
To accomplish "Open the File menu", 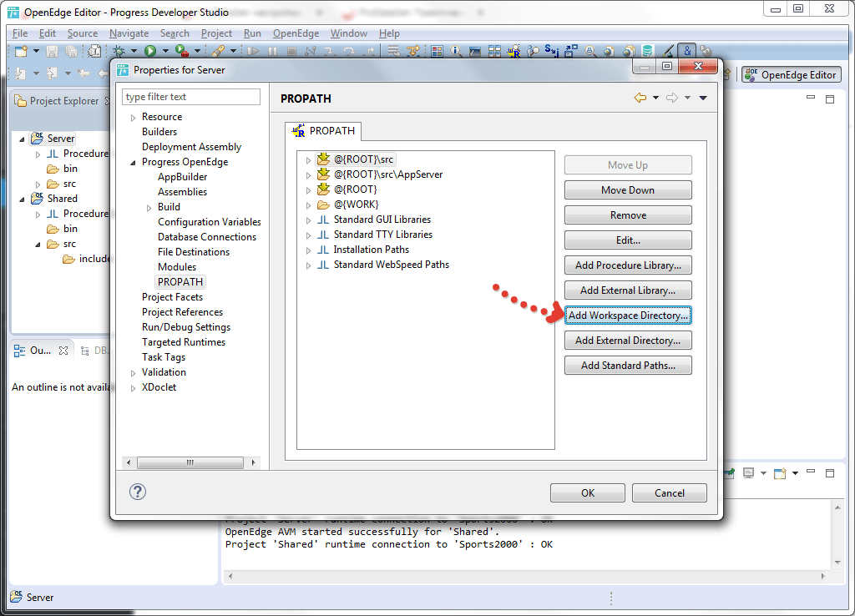I will pos(20,33).
